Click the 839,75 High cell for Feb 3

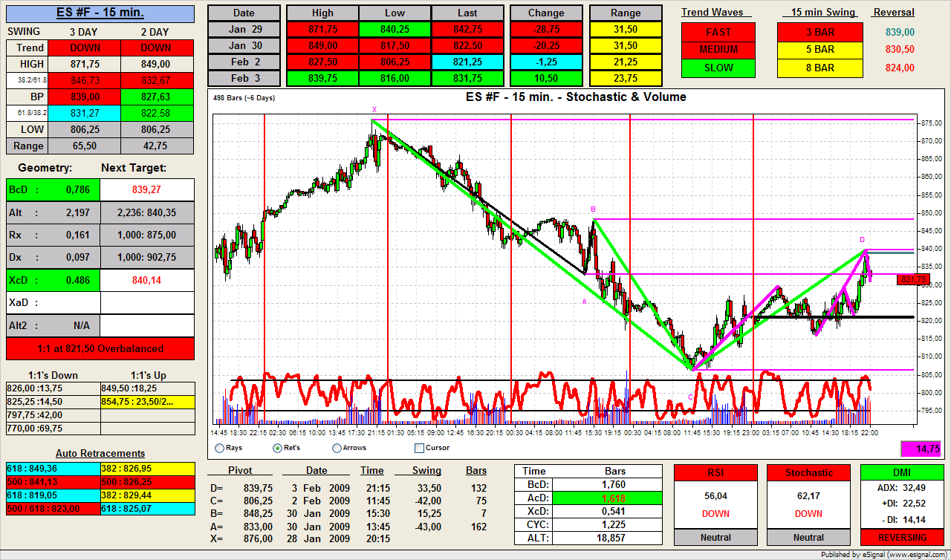323,78
